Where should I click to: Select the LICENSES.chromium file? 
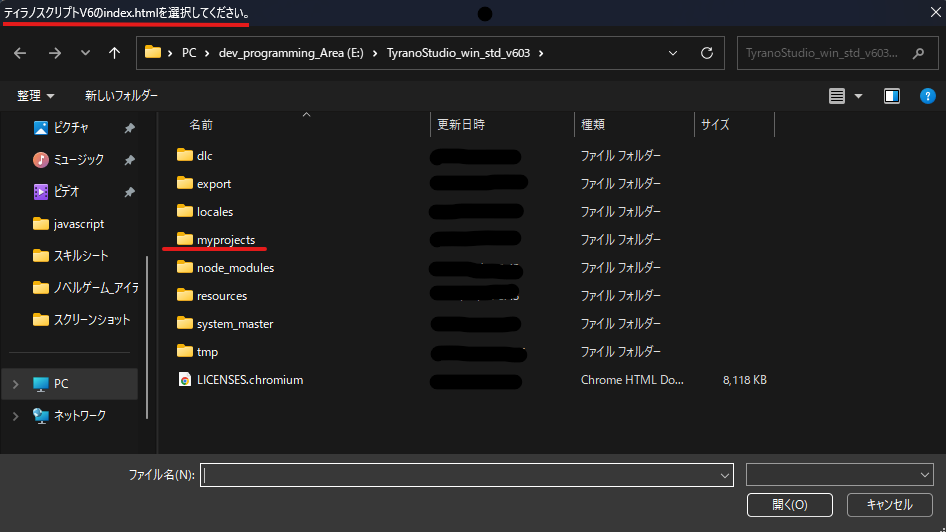(249, 380)
